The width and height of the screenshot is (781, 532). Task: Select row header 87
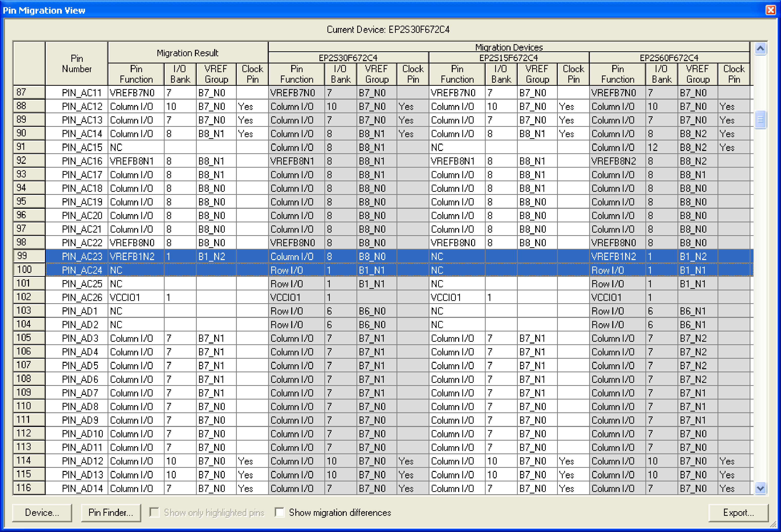pyautogui.click(x=29, y=92)
